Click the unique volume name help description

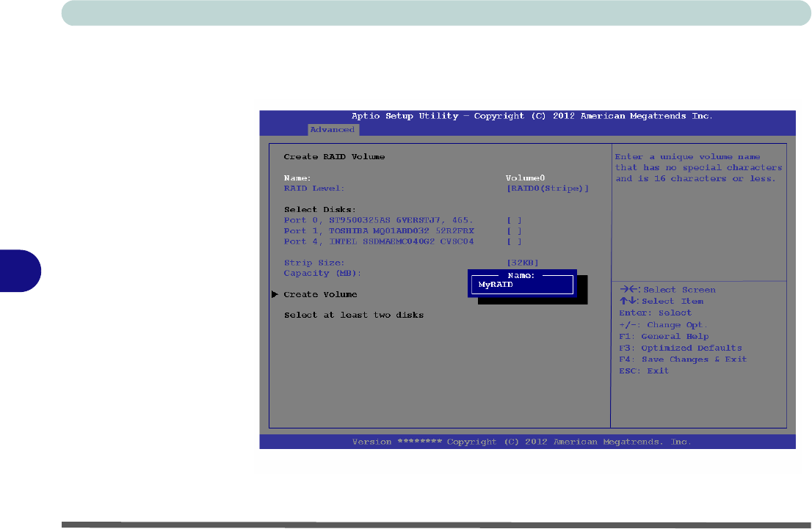coord(699,168)
